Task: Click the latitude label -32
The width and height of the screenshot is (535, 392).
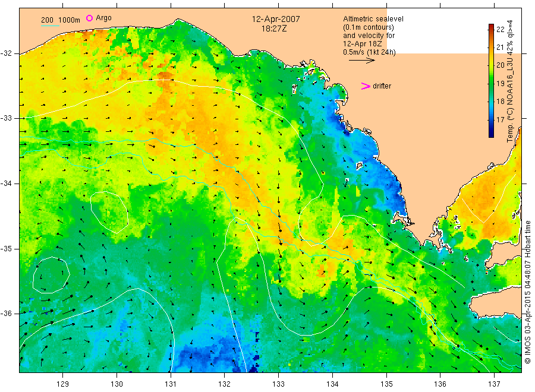Action: [x=7, y=53]
